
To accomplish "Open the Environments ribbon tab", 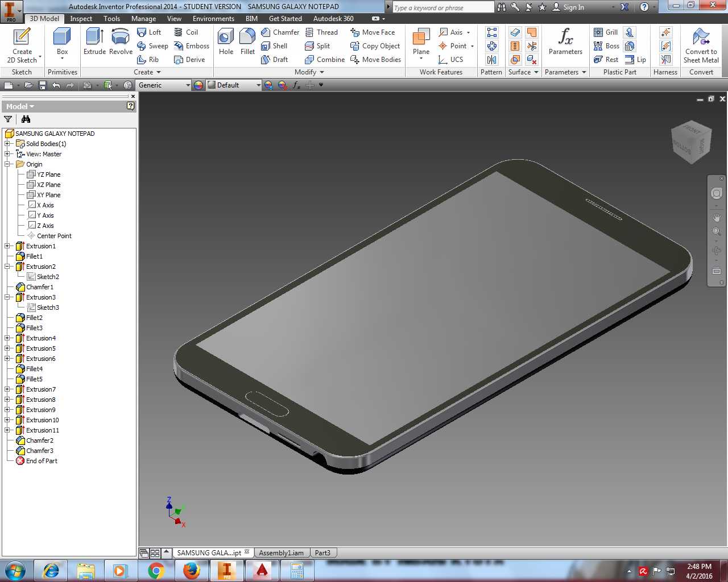I will pyautogui.click(x=213, y=19).
